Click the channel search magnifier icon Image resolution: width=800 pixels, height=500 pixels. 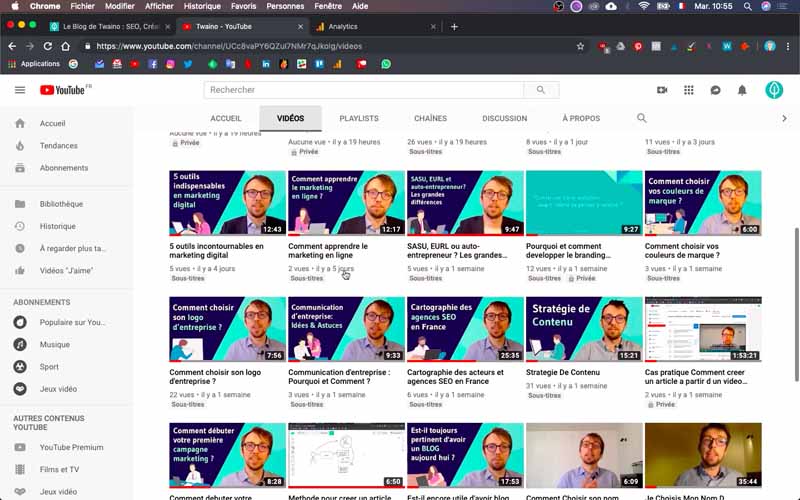[x=641, y=118]
